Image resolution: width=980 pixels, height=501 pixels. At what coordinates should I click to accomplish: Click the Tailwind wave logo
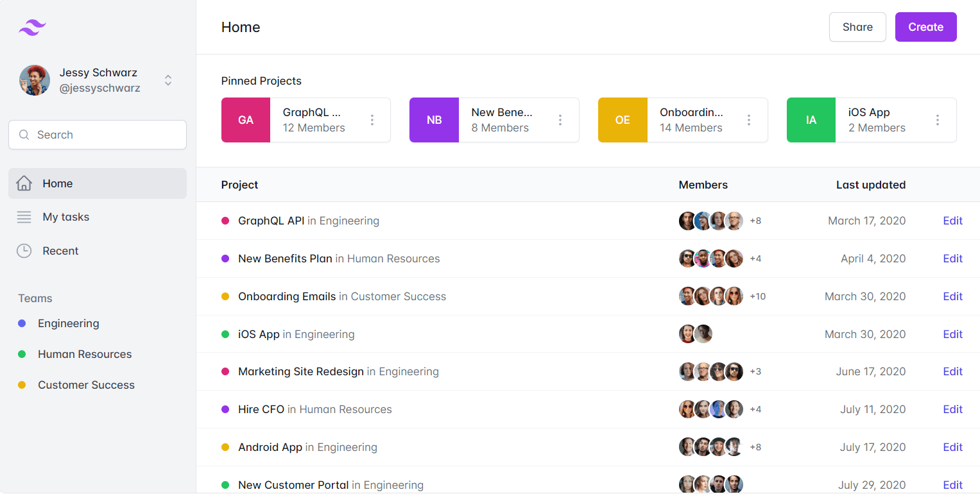32,28
